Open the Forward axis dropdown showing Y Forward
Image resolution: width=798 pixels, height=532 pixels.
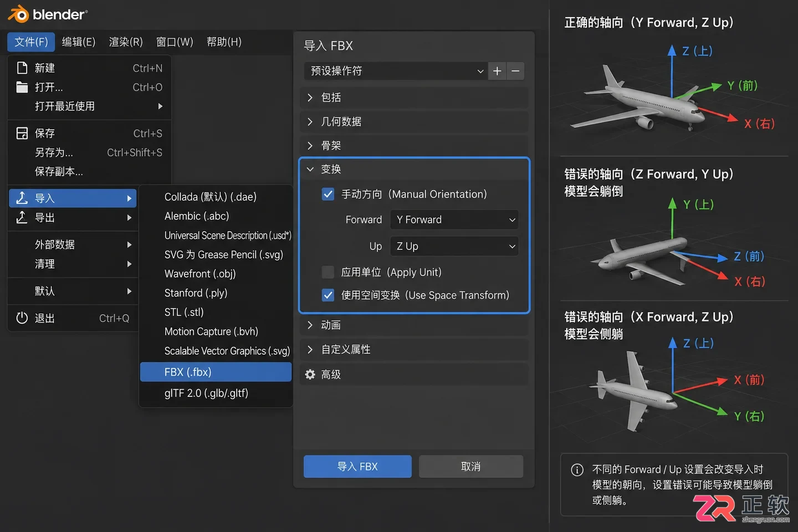454,219
